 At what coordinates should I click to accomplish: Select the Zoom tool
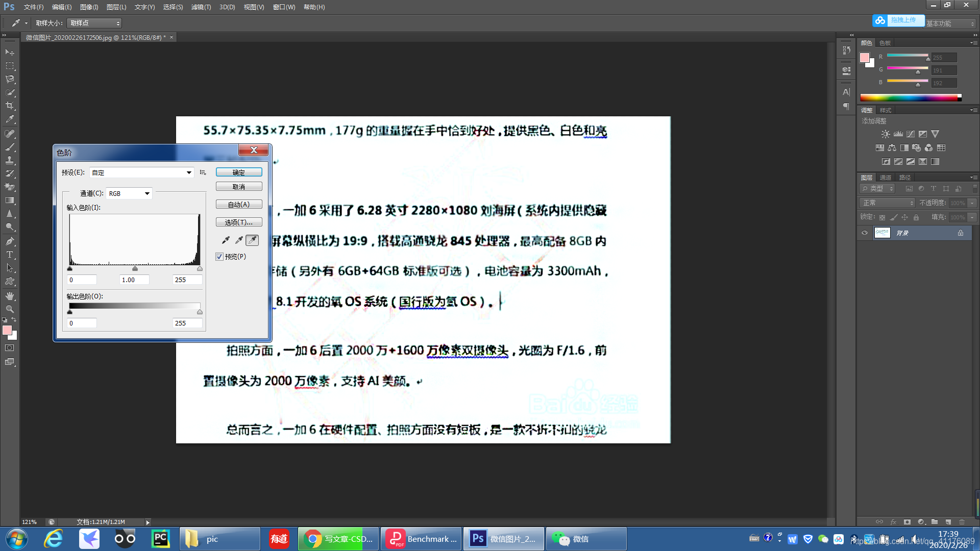[x=9, y=309]
